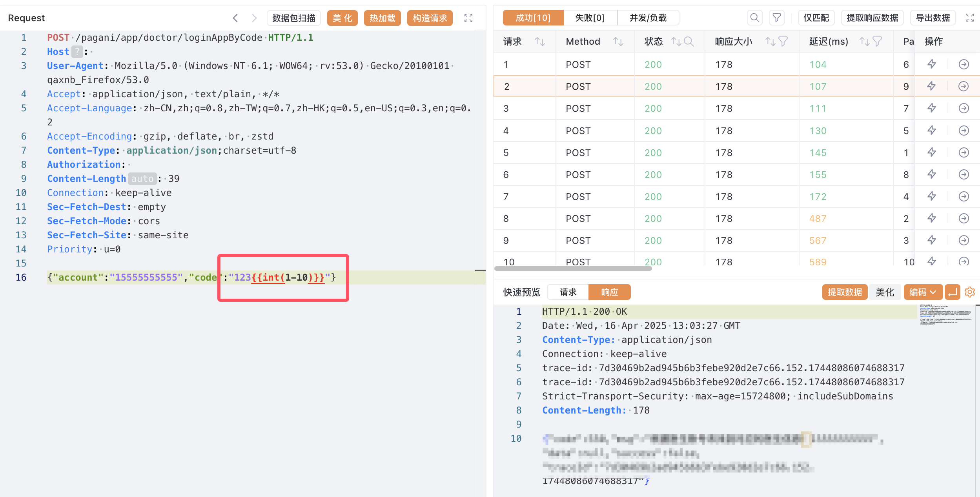The width and height of the screenshot is (980, 497).
Task: Switch to the 失败[0] tab
Action: pos(590,18)
